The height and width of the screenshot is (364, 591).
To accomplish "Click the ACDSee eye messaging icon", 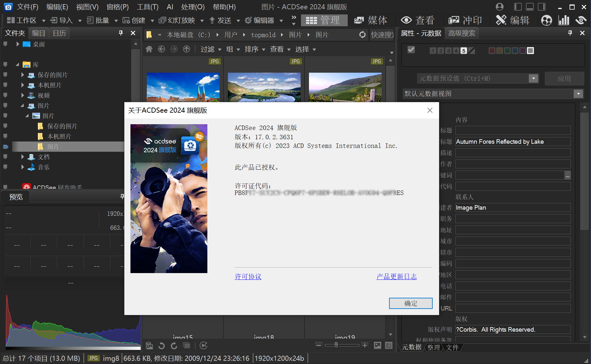I will tap(581, 20).
